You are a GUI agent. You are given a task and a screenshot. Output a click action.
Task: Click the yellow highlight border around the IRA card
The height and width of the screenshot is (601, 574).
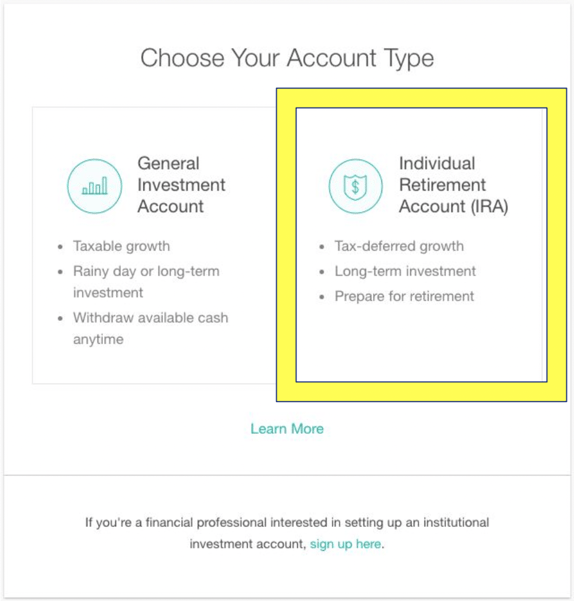coord(421,391)
